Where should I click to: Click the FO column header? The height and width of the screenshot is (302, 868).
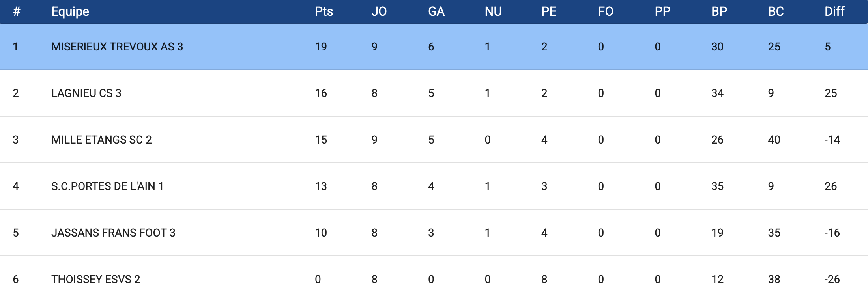tap(605, 11)
